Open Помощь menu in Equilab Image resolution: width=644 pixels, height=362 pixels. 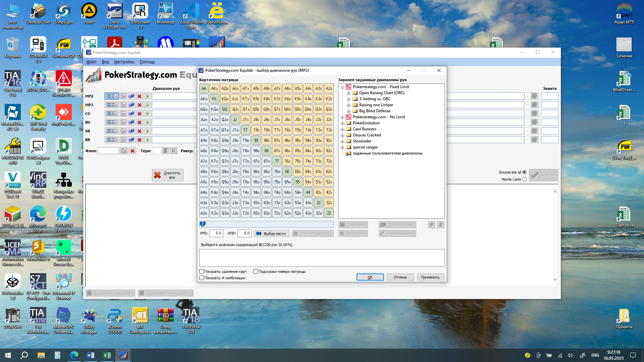point(147,62)
